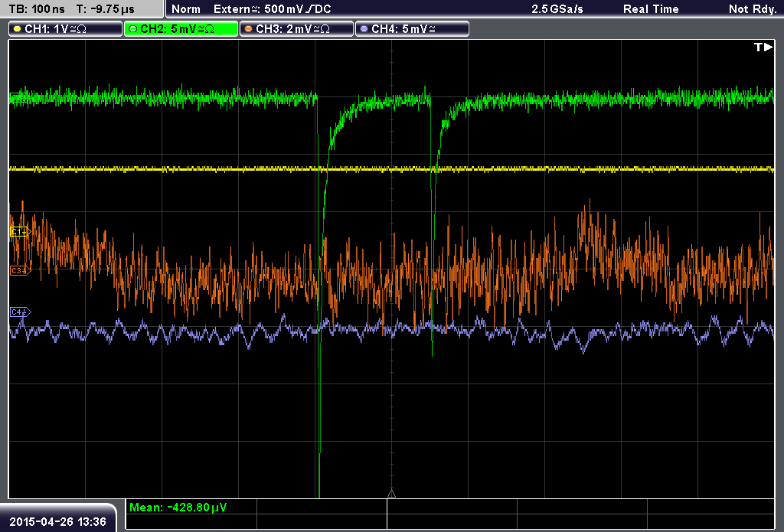This screenshot has height=532, width=784.
Task: Select the CH1: 1V channel tab
Action: (x=66, y=29)
